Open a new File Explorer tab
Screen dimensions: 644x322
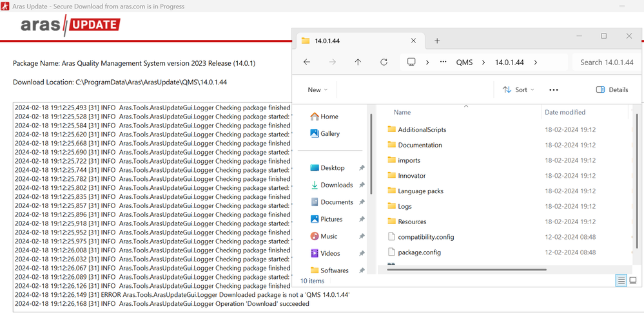point(437,41)
